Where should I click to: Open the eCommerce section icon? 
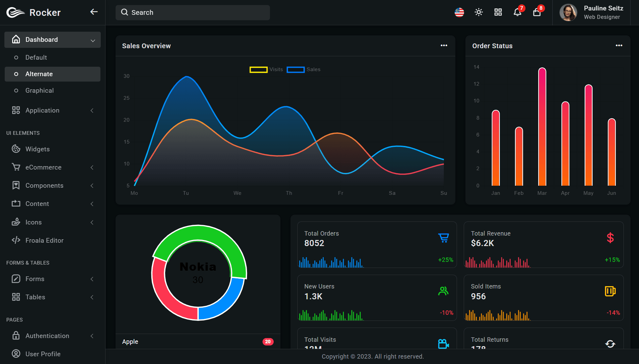[x=16, y=167]
